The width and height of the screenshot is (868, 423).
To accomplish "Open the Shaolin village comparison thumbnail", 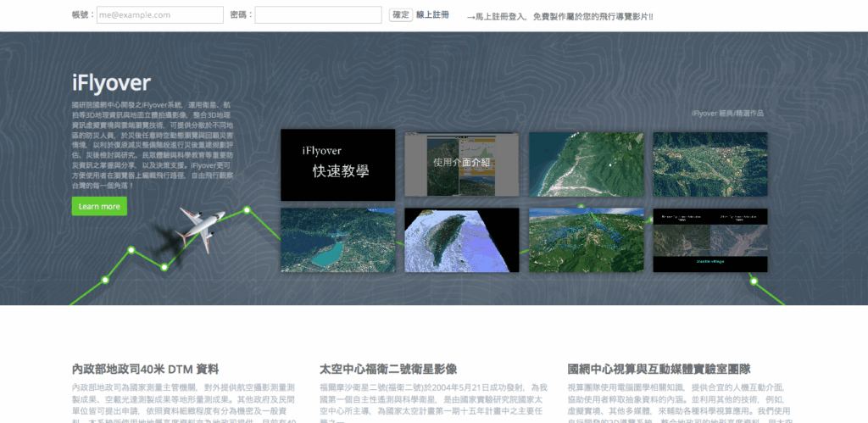I will (x=710, y=240).
